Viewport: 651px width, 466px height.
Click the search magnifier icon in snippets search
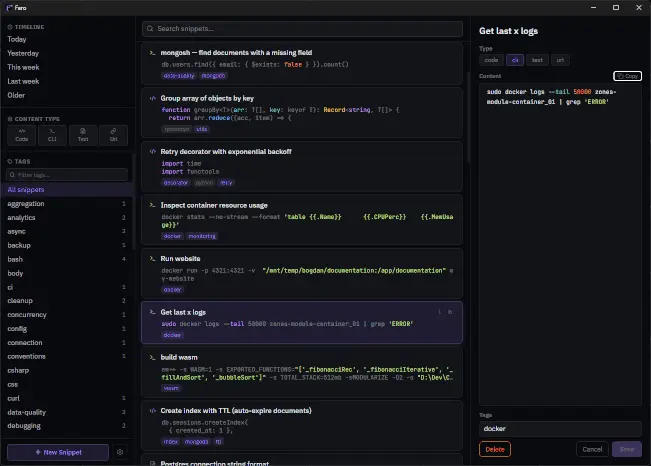coord(150,29)
